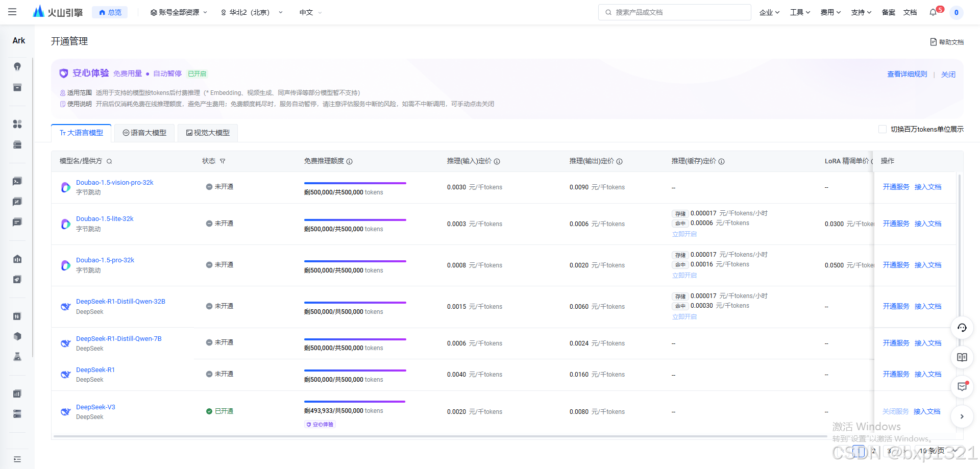This screenshot has width=980, height=469.
Task: Click the lightbulb icon in the Ark sidebar
Action: tap(17, 66)
